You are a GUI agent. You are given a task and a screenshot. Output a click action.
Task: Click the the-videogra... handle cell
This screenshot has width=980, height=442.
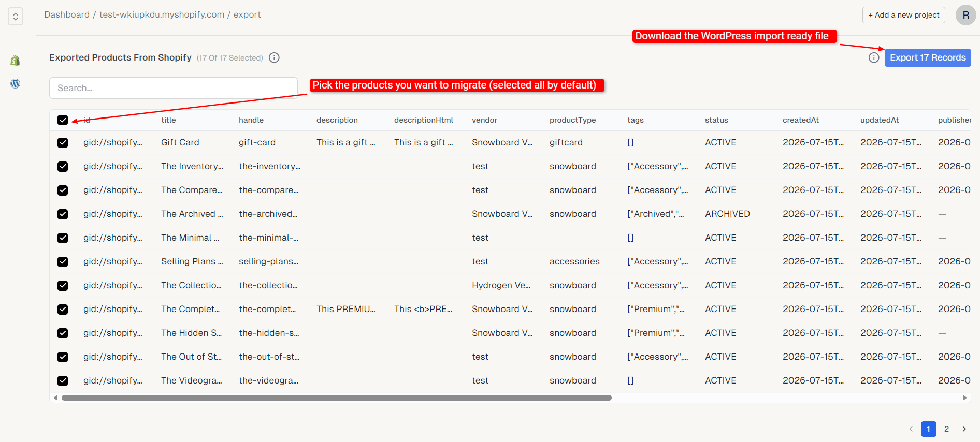click(x=269, y=380)
